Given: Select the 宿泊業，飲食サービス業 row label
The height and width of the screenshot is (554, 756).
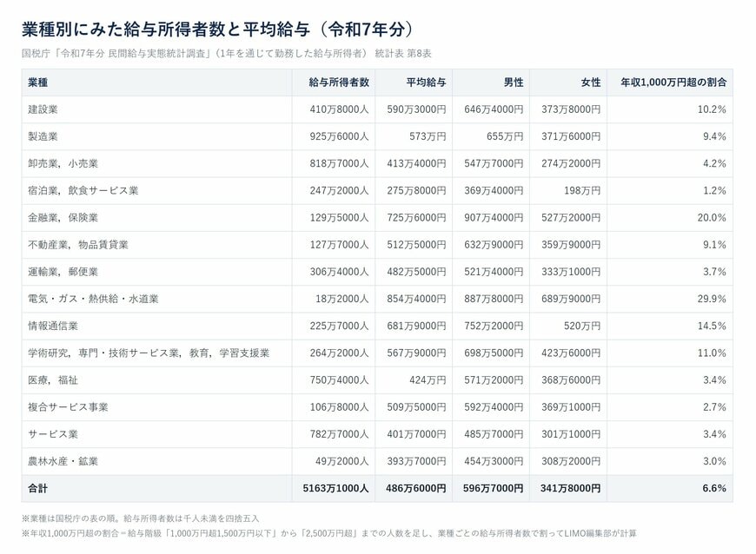Looking at the screenshot, I should (x=83, y=190).
